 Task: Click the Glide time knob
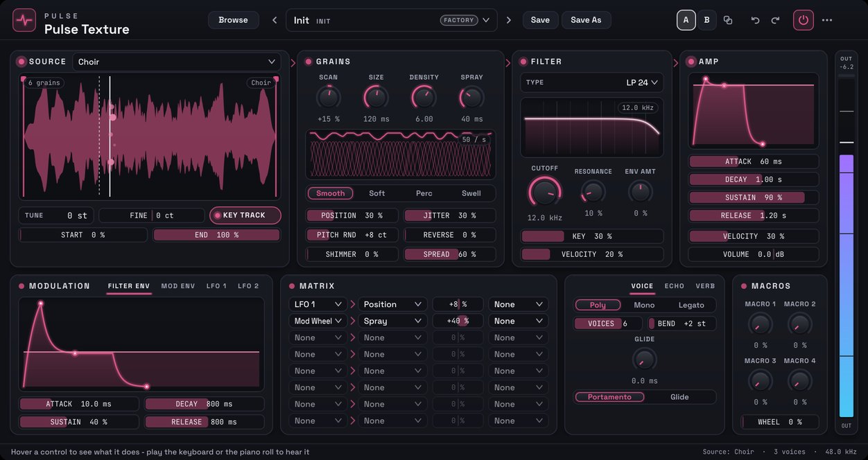[x=644, y=359]
